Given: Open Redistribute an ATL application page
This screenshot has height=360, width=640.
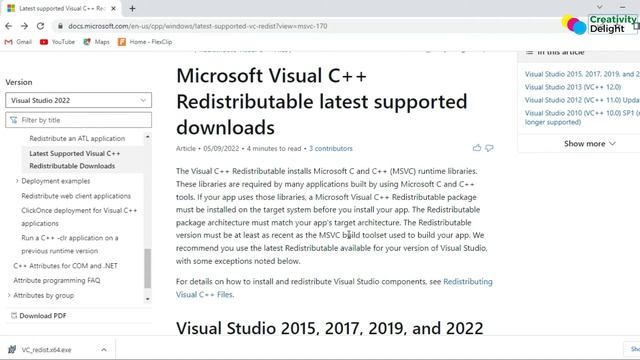Looking at the screenshot, I should 77,138.
